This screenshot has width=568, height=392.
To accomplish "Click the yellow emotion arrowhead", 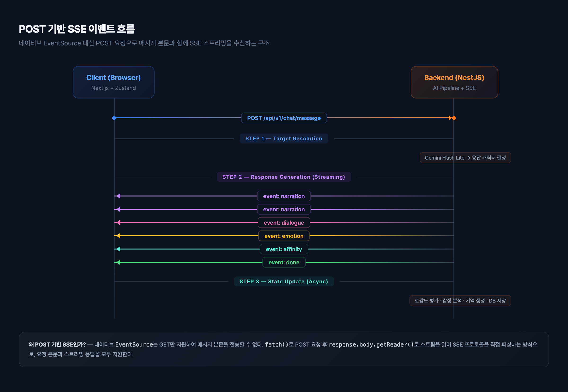I will coord(118,236).
